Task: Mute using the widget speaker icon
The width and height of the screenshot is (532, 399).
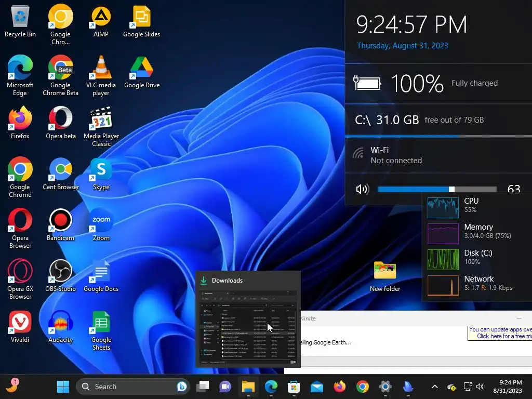Action: [x=362, y=189]
